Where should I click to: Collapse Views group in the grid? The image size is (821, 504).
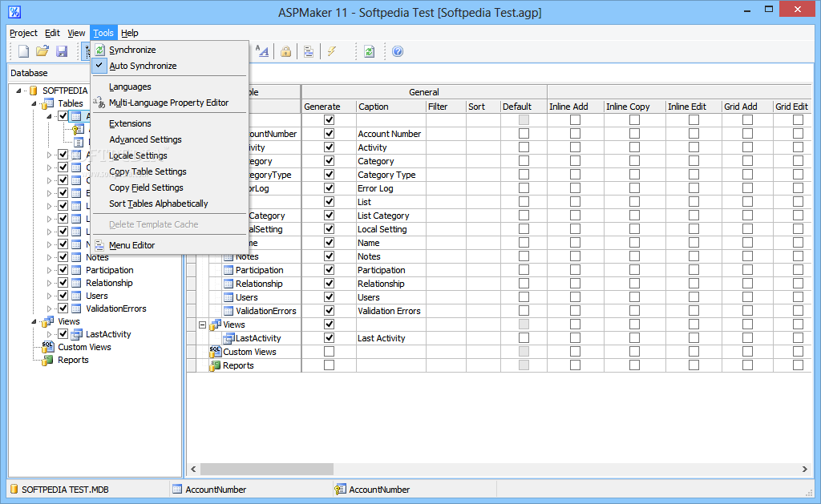[202, 325]
